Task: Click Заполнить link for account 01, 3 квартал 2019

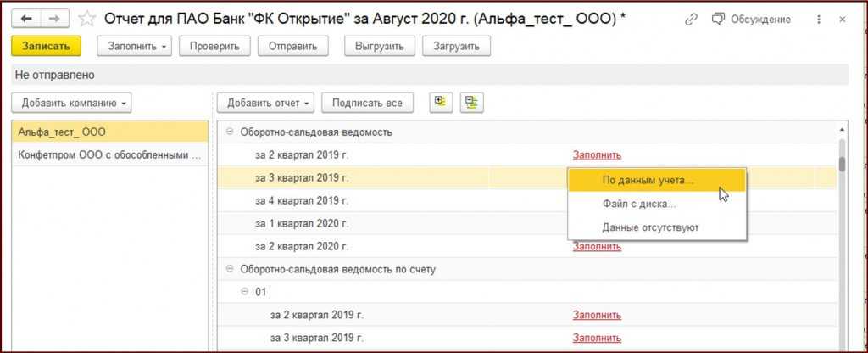Action: point(597,338)
